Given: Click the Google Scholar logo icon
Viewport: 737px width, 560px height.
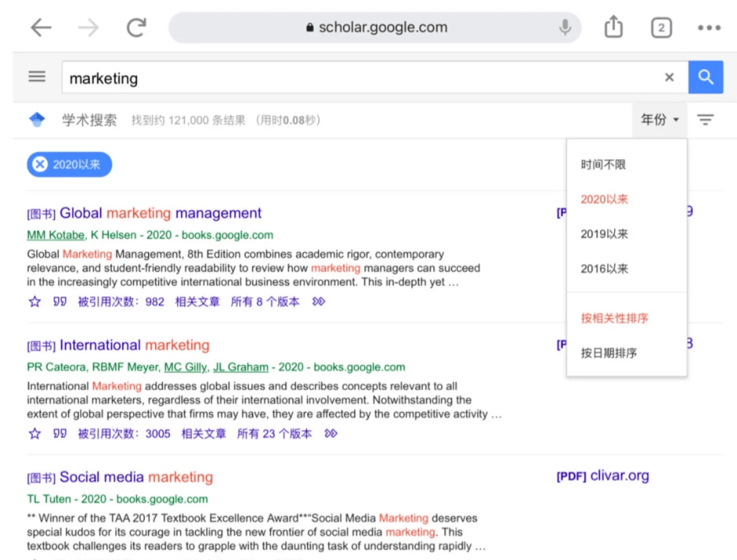Looking at the screenshot, I should 37,120.
